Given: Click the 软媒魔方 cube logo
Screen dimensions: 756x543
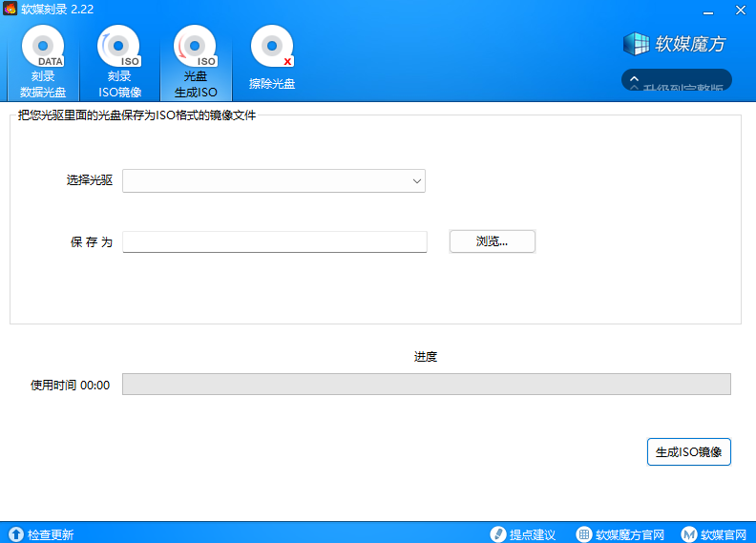Looking at the screenshot, I should click(637, 44).
